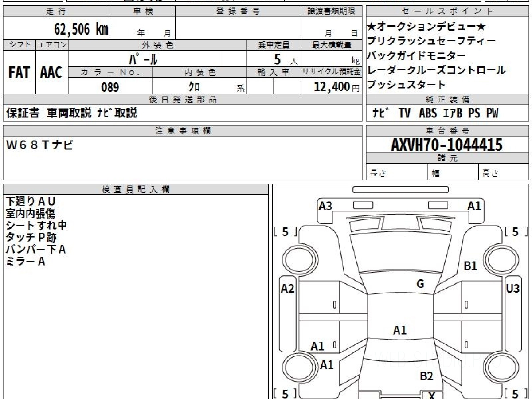This screenshot has height=399, width=532.
Task: Click the プッシュスタート line
Action: coord(407,84)
